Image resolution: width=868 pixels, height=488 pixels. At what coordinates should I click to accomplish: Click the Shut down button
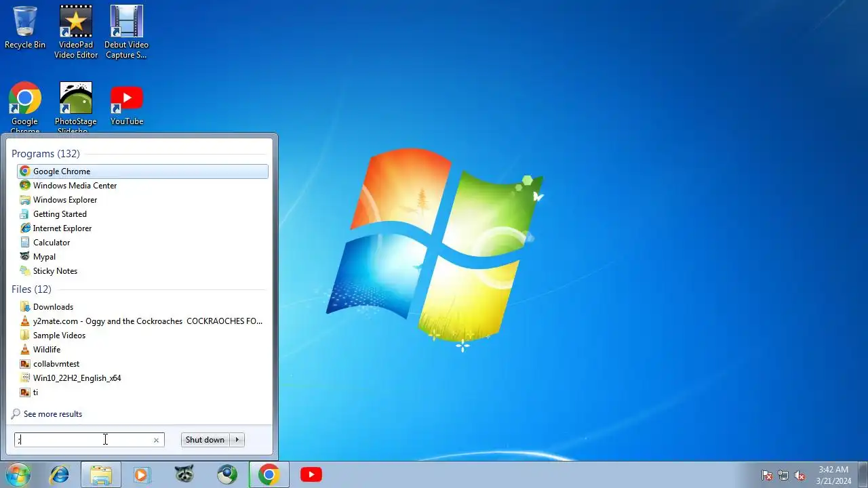pyautogui.click(x=205, y=440)
